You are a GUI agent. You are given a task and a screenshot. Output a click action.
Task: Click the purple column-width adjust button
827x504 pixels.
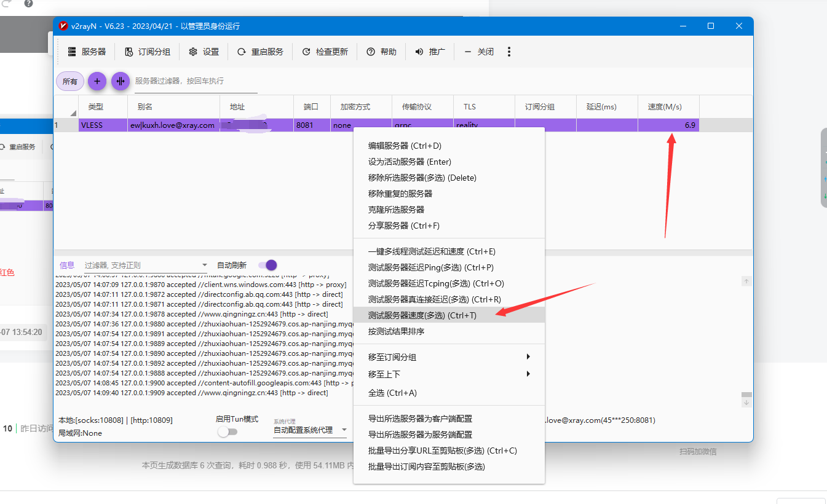tap(121, 81)
